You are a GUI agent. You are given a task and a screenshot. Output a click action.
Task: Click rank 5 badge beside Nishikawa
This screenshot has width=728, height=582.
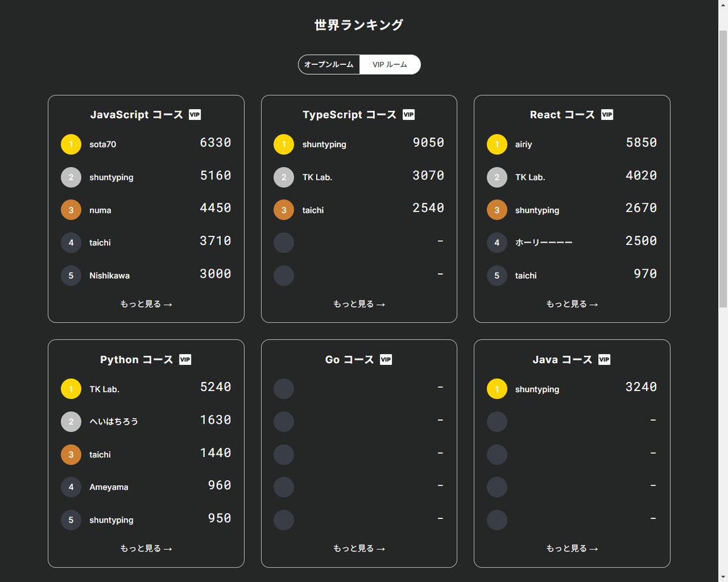coord(71,275)
